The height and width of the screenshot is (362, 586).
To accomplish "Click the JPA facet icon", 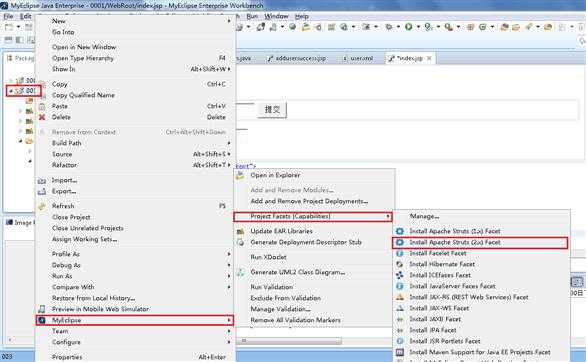I will (400, 330).
